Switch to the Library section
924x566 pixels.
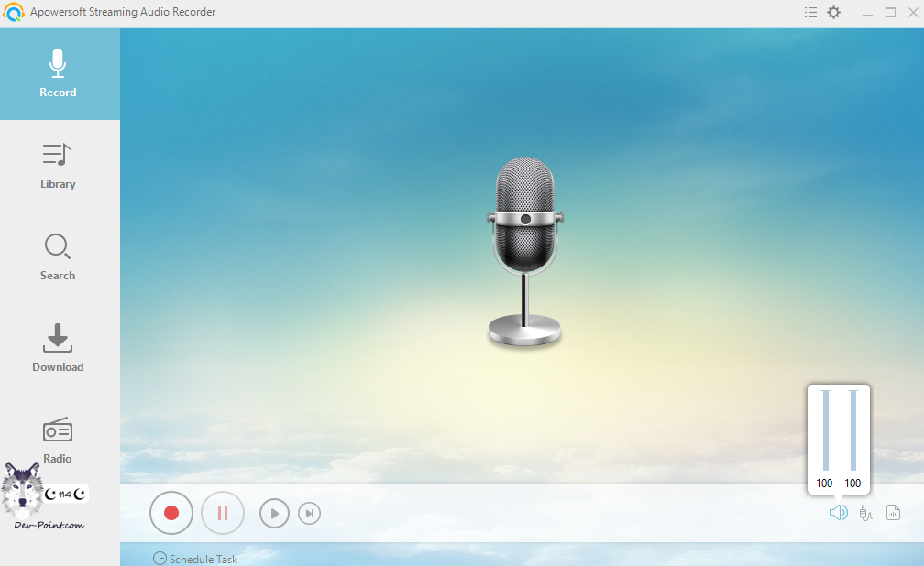[x=58, y=165]
